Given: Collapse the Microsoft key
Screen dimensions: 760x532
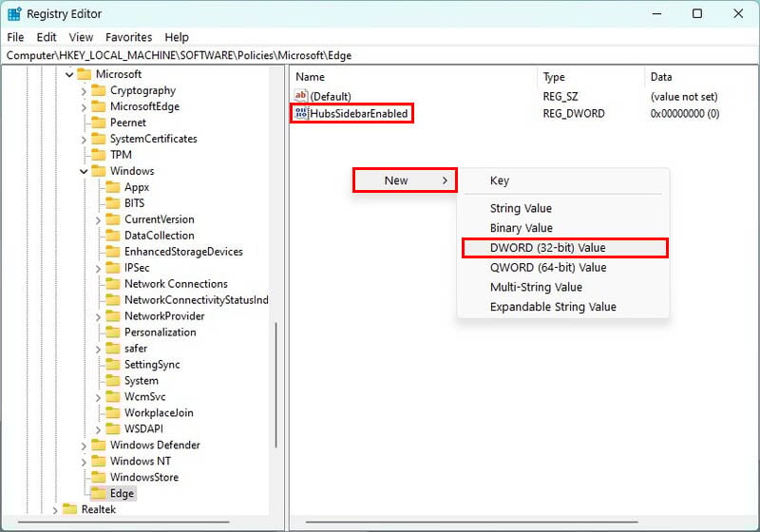Looking at the screenshot, I should coord(69,75).
